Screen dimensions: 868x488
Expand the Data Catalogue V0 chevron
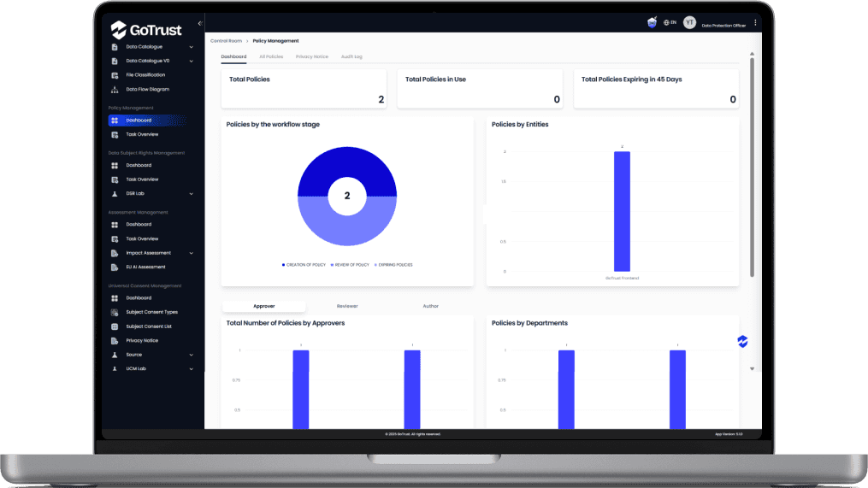191,61
